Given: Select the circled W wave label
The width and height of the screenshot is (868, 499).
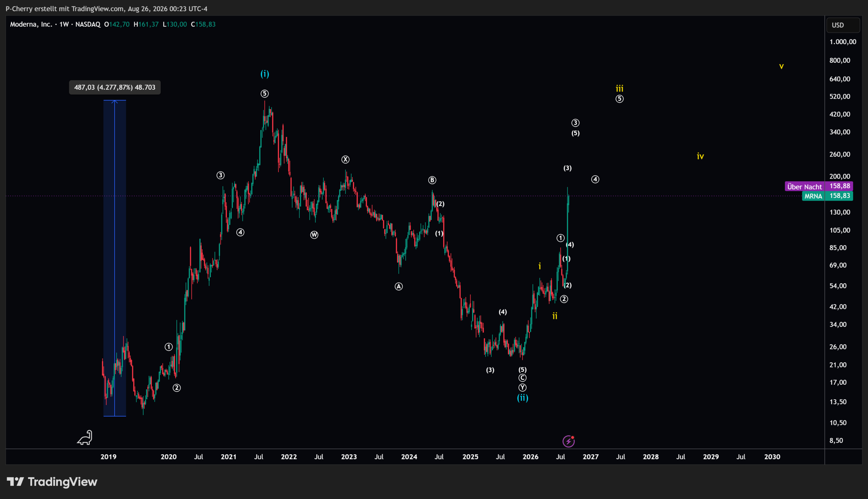Looking at the screenshot, I should (x=314, y=235).
